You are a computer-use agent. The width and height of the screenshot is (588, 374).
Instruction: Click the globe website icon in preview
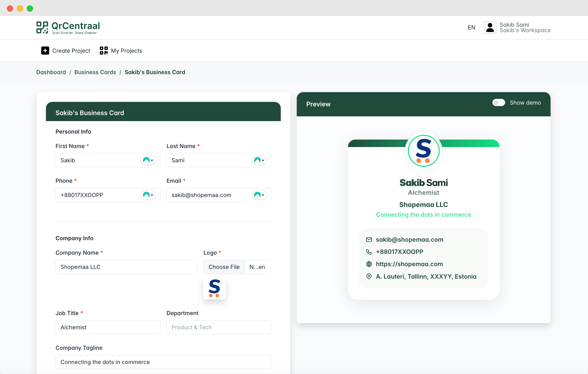pos(369,264)
